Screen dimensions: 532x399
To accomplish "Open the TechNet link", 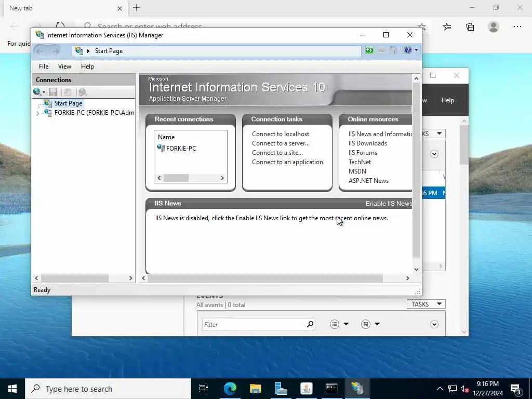I will [360, 162].
